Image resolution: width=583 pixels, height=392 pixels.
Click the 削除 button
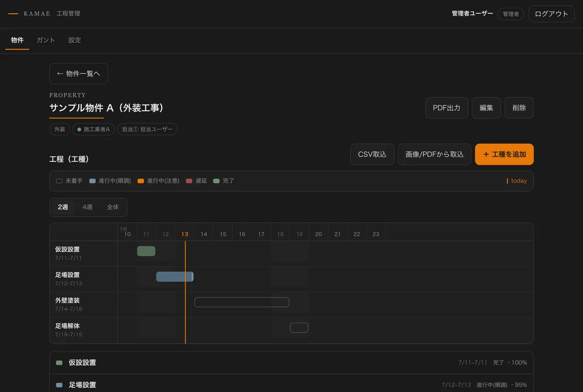tap(519, 108)
